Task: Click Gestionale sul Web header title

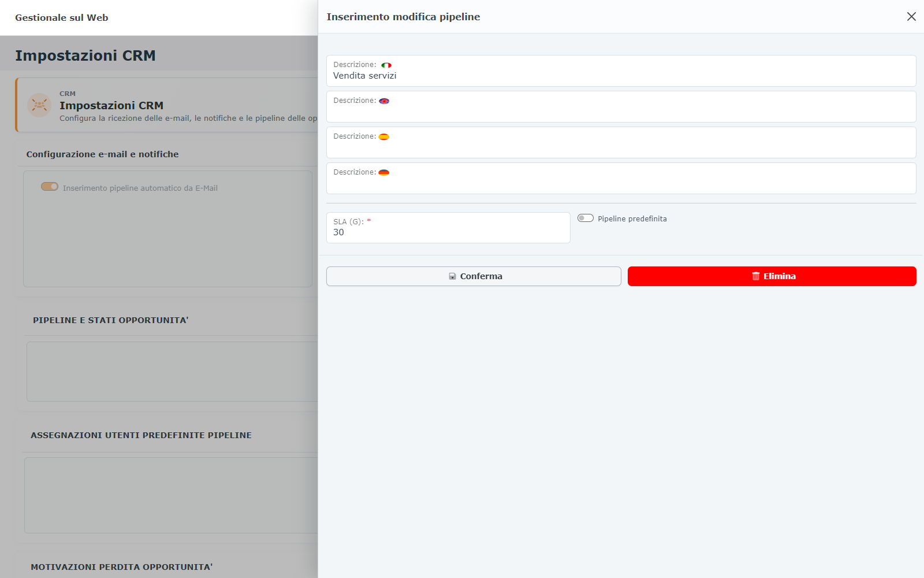Action: point(62,18)
